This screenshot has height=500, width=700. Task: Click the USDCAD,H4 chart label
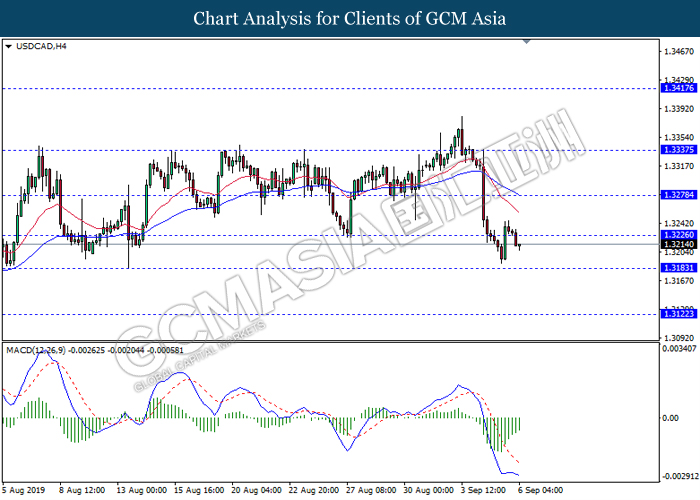(x=41, y=46)
